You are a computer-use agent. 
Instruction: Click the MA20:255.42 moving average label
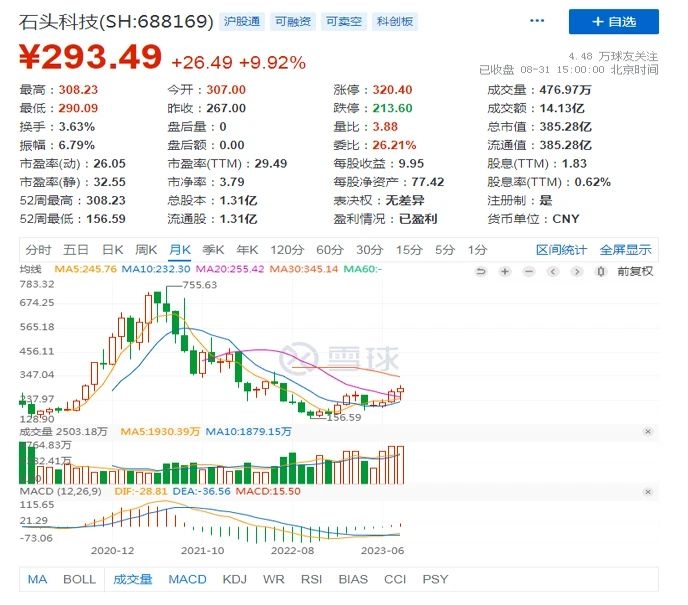pos(230,269)
